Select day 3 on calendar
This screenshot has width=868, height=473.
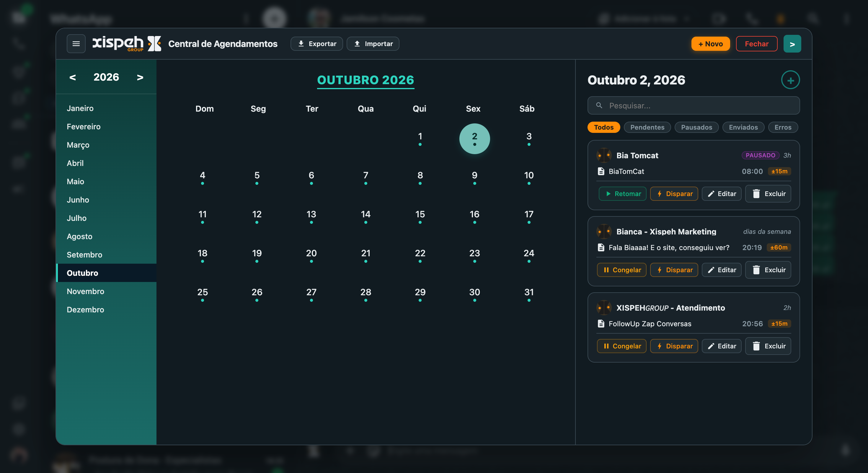pos(529,138)
